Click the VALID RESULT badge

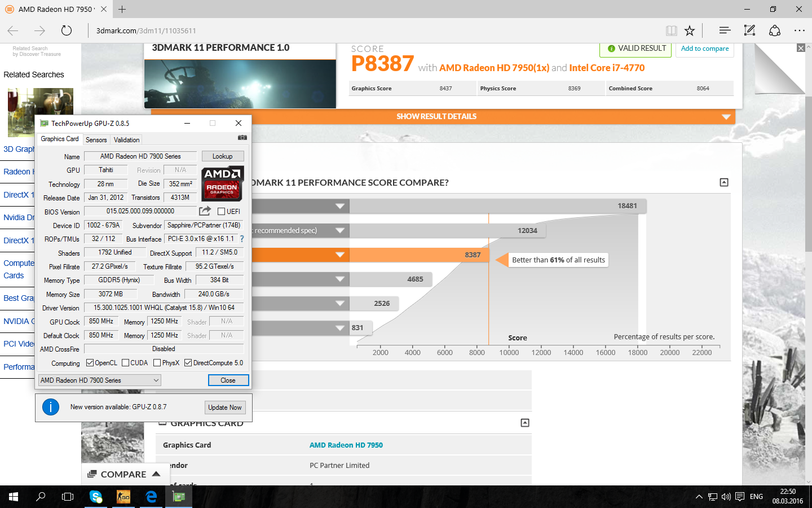(636, 49)
